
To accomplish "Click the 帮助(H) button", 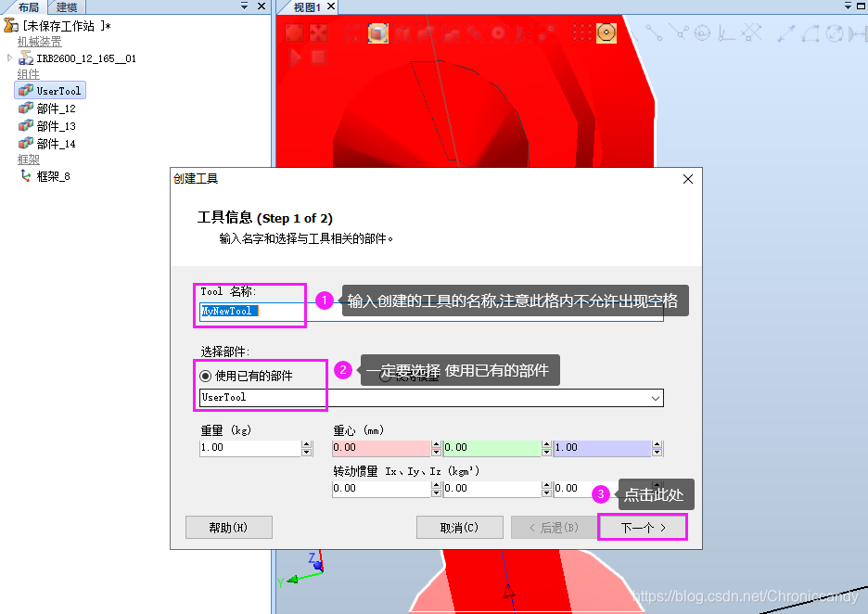I will tap(229, 528).
